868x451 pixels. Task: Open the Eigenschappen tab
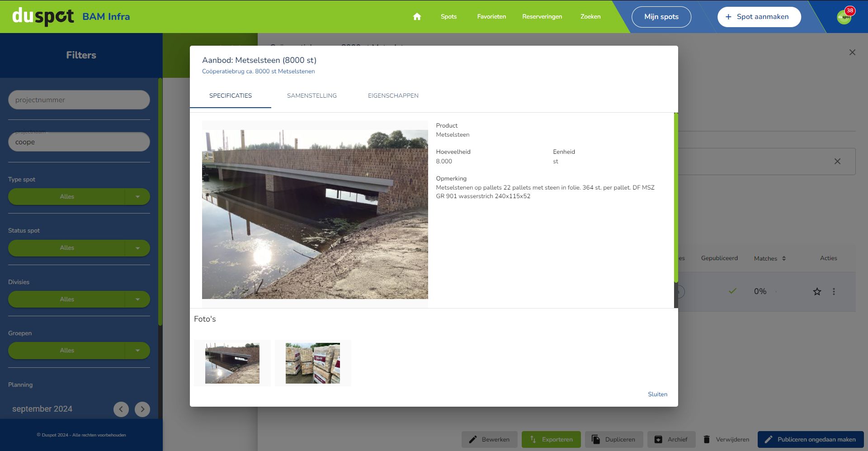pos(393,96)
